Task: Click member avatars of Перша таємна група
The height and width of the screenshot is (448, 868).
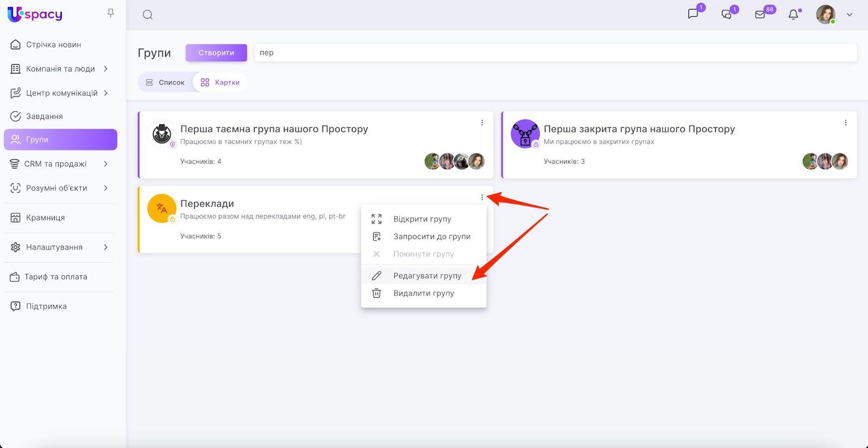Action: (455, 161)
